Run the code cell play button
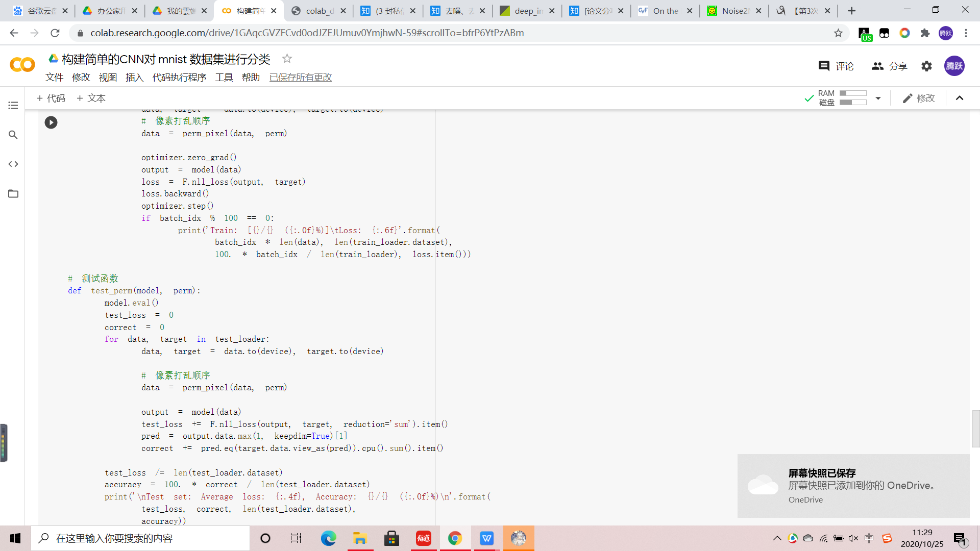Image resolution: width=980 pixels, height=551 pixels. (51, 122)
